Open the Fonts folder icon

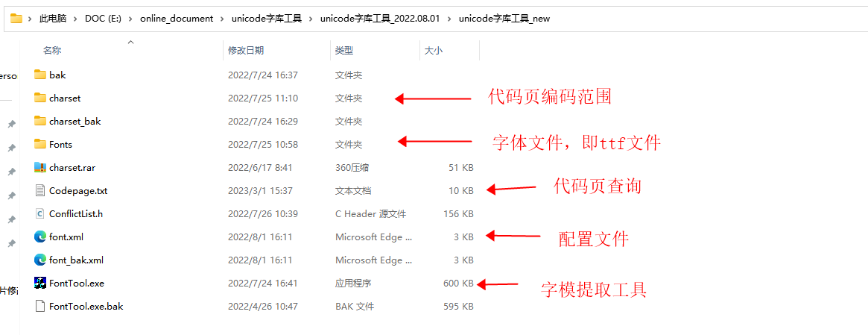click(39, 144)
